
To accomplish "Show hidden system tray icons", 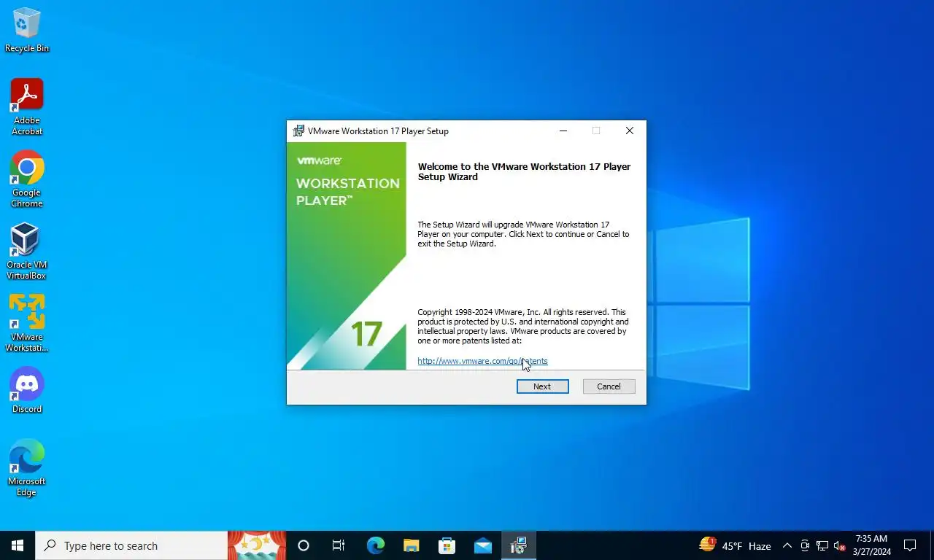I will tap(787, 545).
